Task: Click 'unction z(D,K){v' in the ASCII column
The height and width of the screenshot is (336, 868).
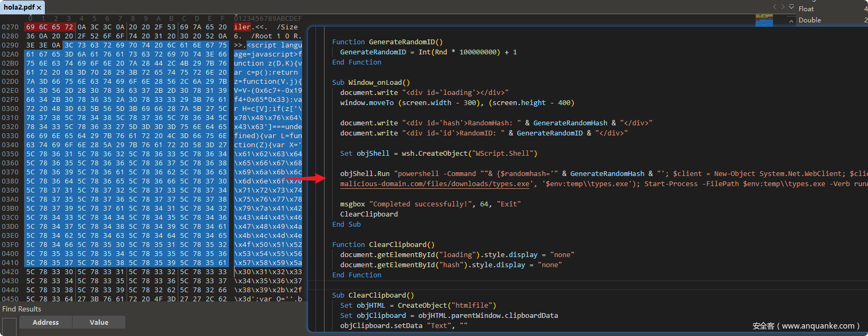Action: (268, 63)
